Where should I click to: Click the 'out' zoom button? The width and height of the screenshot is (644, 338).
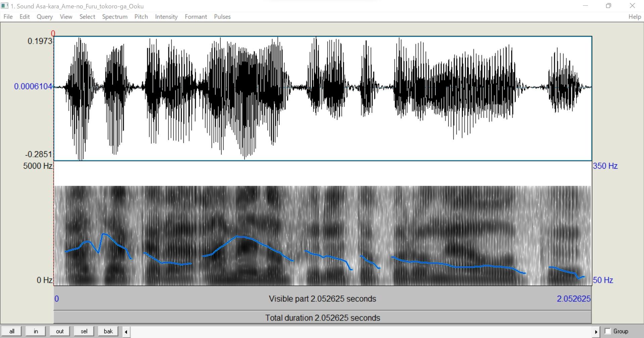(60, 331)
